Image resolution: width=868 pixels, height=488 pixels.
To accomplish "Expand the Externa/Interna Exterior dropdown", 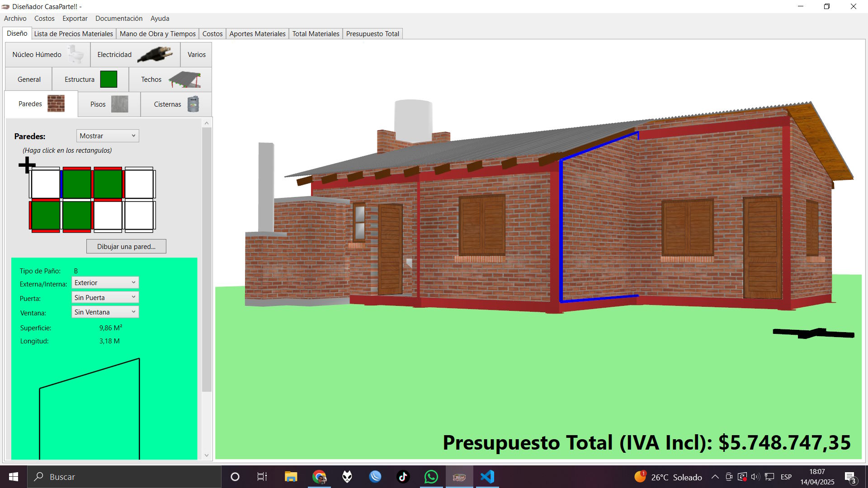I will point(105,283).
